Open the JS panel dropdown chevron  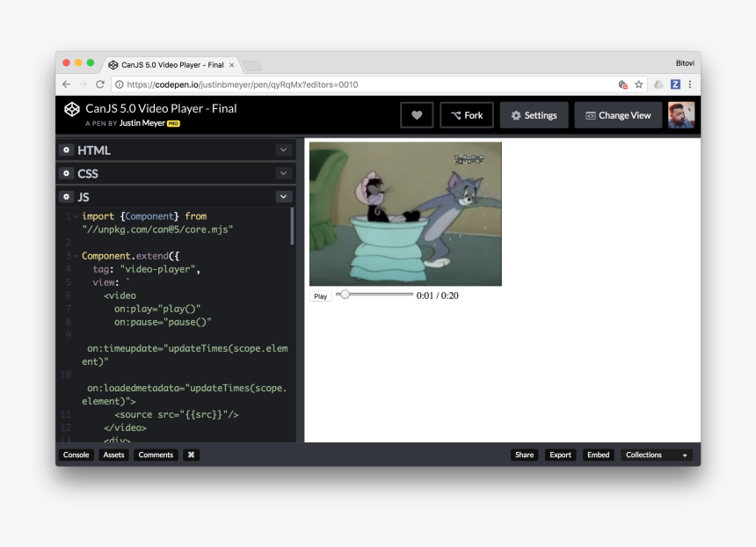pyautogui.click(x=283, y=197)
